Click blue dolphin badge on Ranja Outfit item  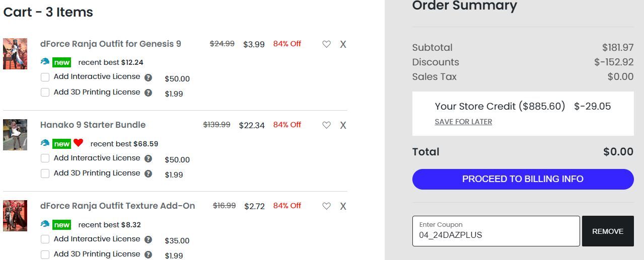45,62
